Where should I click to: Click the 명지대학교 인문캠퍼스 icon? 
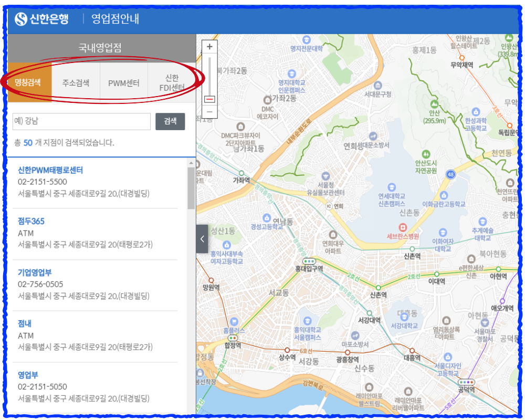[x=291, y=73]
